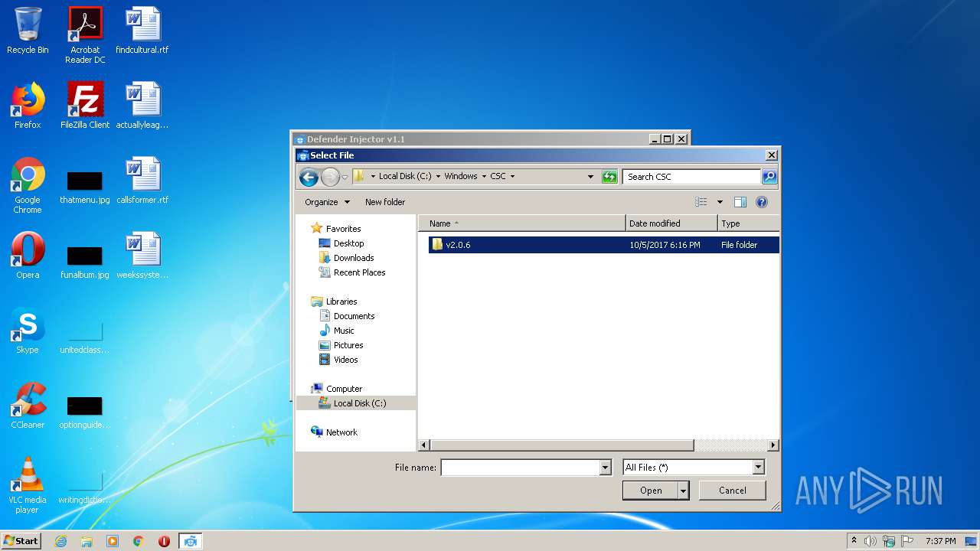Screen dimensions: 980x551
Task: Open callsformer.rtf document
Action: click(142, 181)
